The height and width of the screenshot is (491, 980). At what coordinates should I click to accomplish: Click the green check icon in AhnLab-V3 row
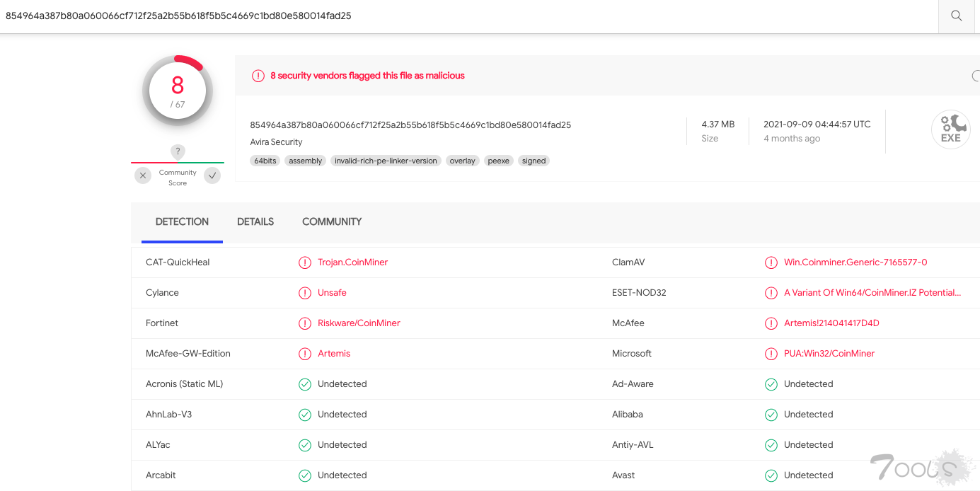pos(305,415)
